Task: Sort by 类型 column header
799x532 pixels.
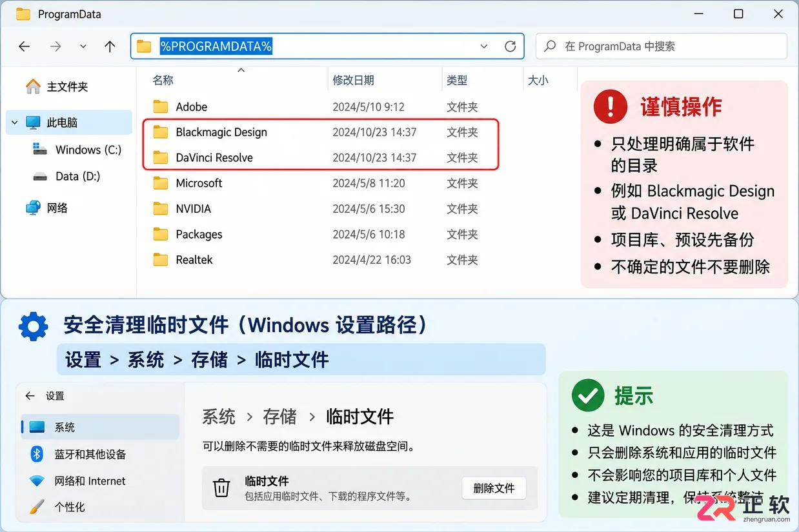Action: (457, 80)
